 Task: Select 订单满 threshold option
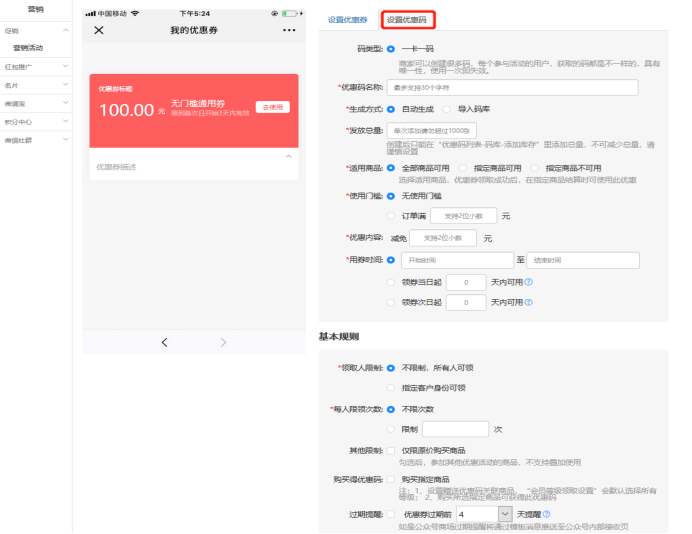pyautogui.click(x=391, y=216)
